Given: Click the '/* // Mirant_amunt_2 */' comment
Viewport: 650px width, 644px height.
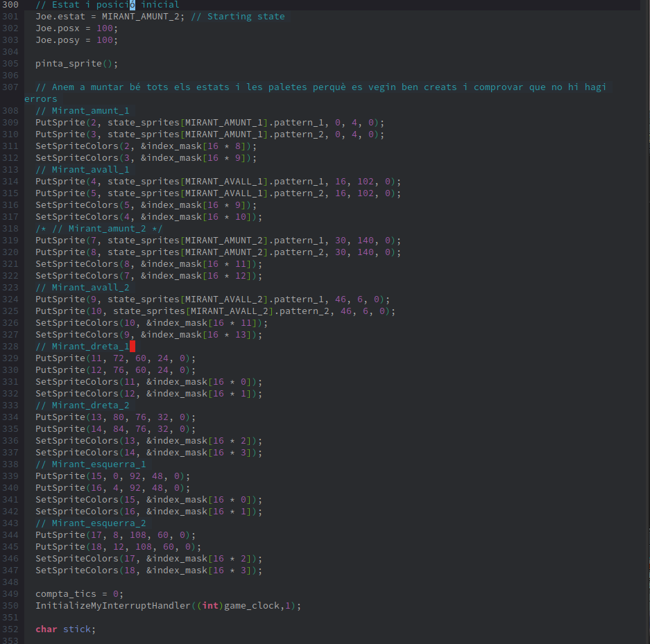Looking at the screenshot, I should (x=99, y=229).
